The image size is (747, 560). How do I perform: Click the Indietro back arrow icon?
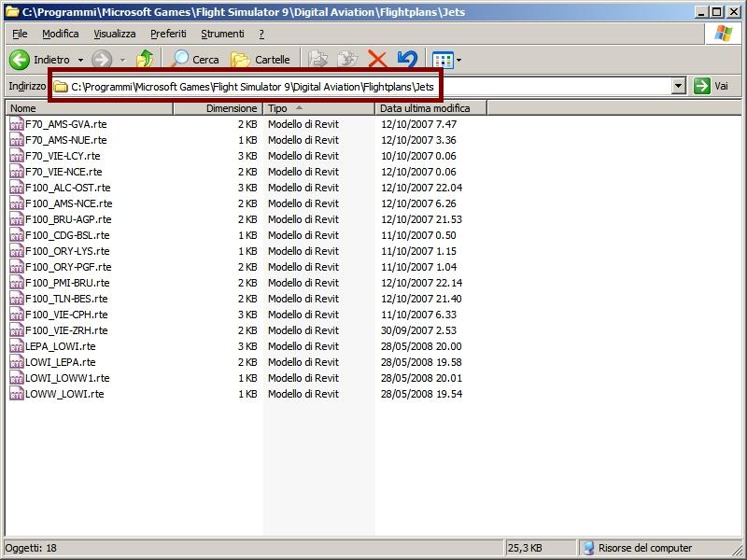[x=19, y=60]
